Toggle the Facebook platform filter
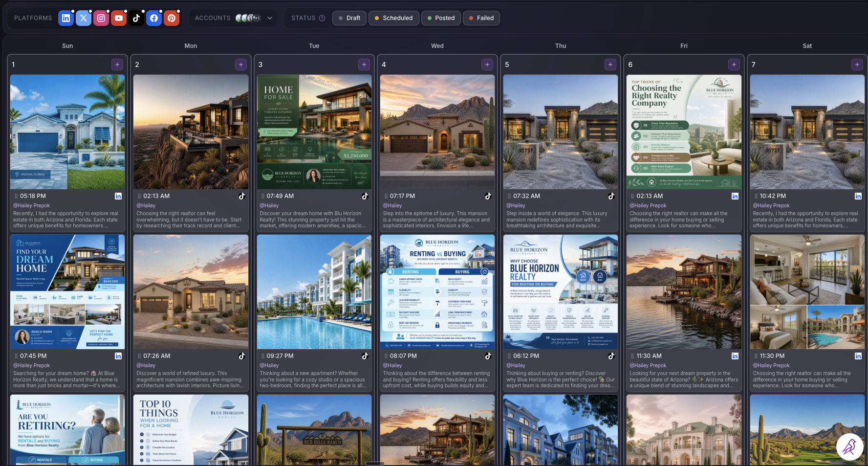This screenshot has height=466, width=868. click(154, 18)
